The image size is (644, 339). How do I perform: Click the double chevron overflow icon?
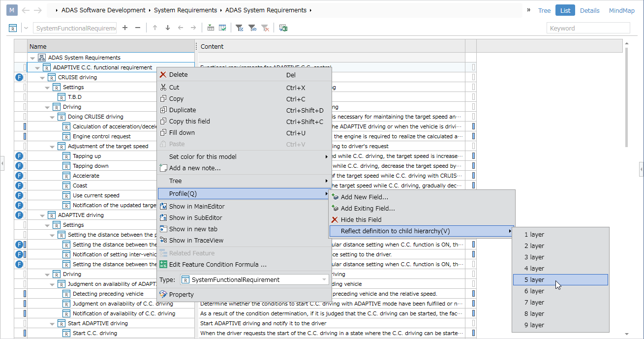[x=529, y=10]
